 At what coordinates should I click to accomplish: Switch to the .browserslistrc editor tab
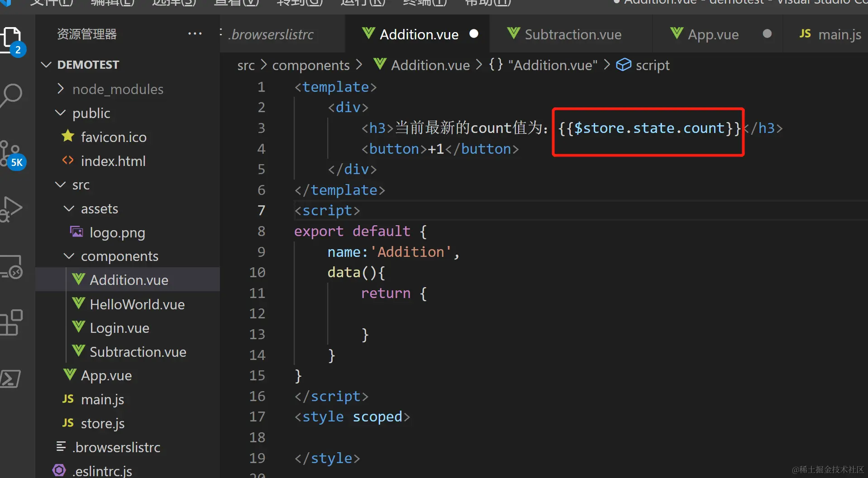[x=283, y=34]
